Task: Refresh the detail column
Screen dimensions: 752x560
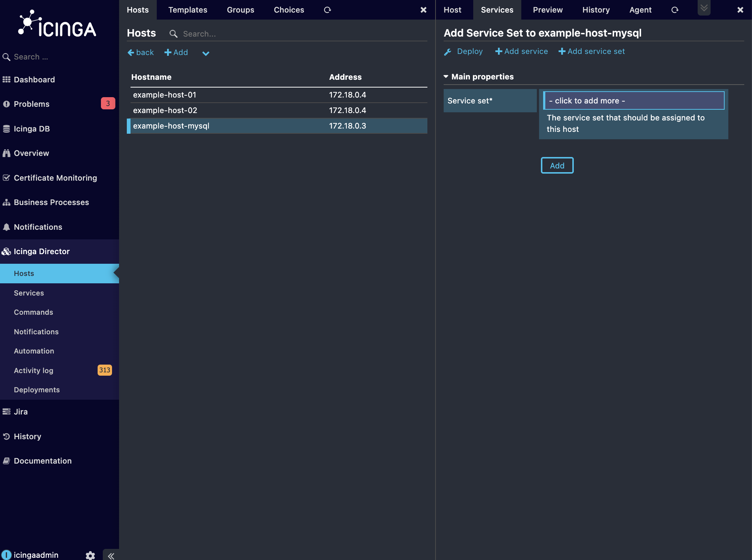Action: point(675,10)
